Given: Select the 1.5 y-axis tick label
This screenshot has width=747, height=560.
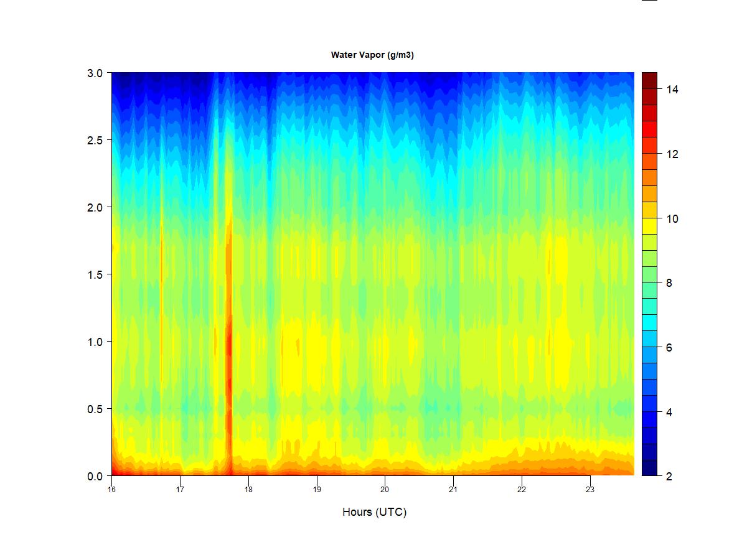Looking at the screenshot, I should point(95,274).
